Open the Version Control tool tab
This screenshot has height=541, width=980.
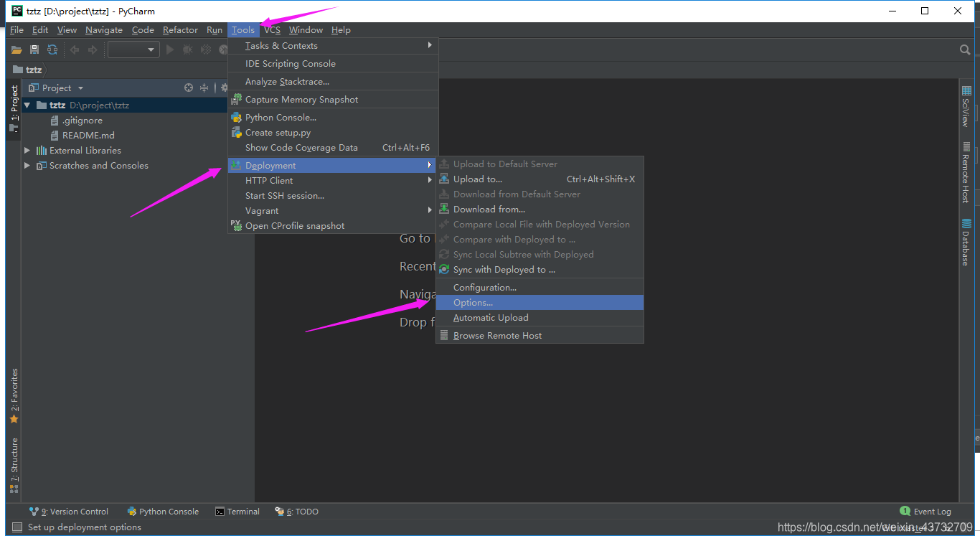69,512
